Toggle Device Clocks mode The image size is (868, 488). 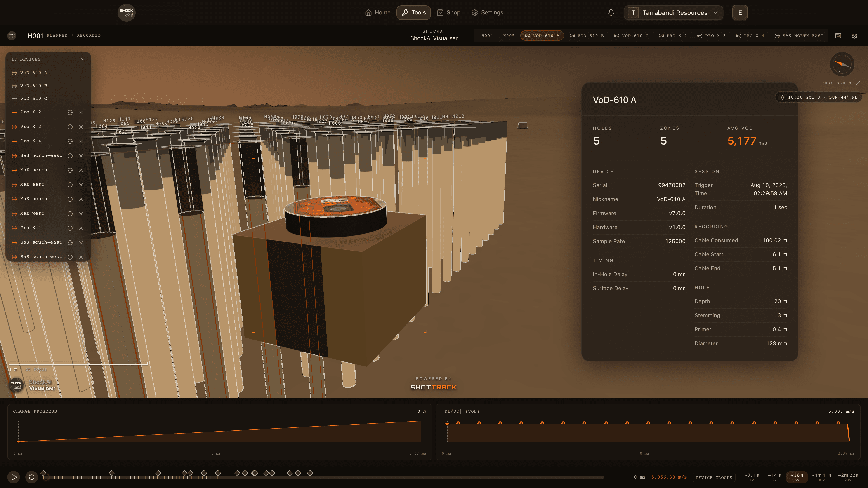click(x=714, y=477)
